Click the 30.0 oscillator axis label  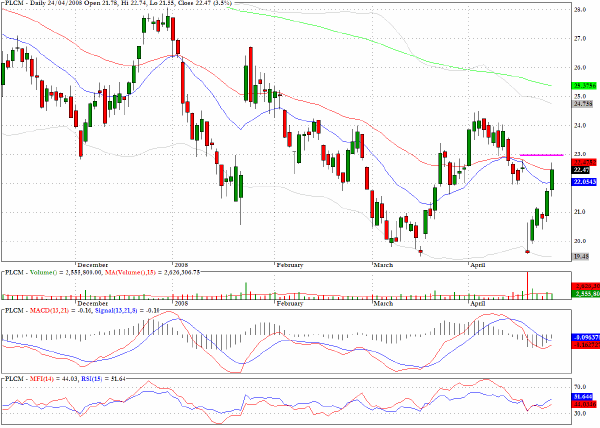coord(580,413)
